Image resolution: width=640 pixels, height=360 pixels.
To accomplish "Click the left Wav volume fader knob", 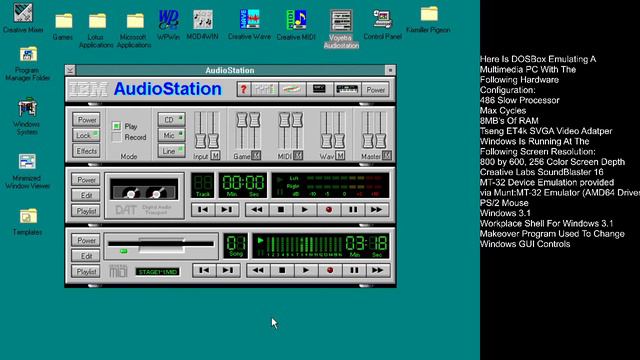I will pyautogui.click(x=326, y=140).
